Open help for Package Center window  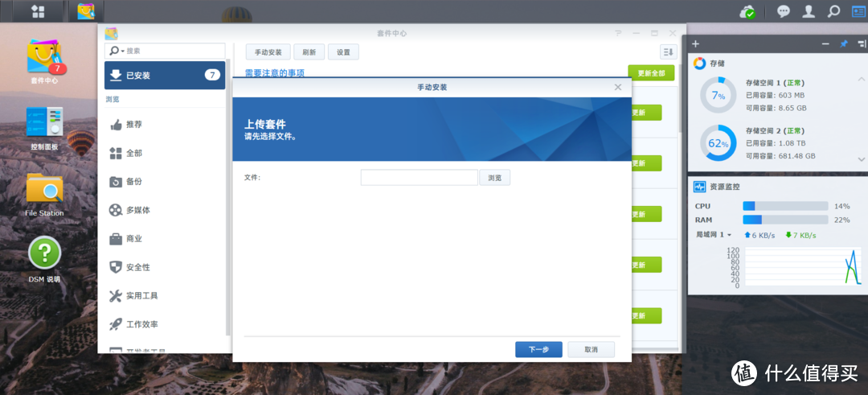tap(619, 33)
